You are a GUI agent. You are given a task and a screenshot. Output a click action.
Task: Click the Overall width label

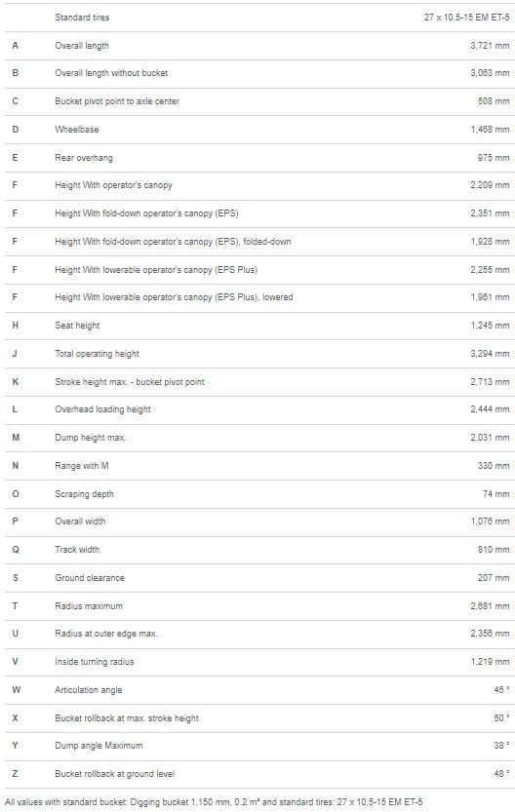point(80,521)
